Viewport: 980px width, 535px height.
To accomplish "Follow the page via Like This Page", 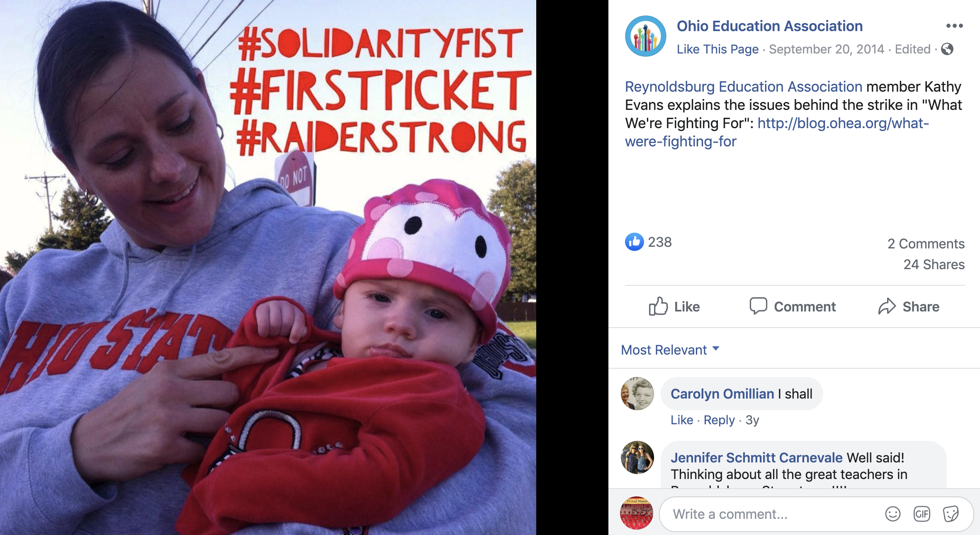I will point(717,49).
